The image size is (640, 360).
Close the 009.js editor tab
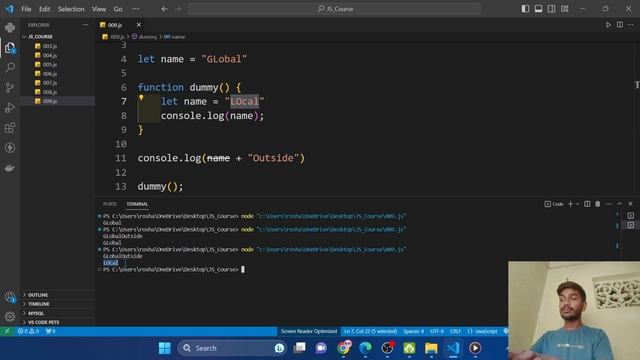tap(139, 25)
